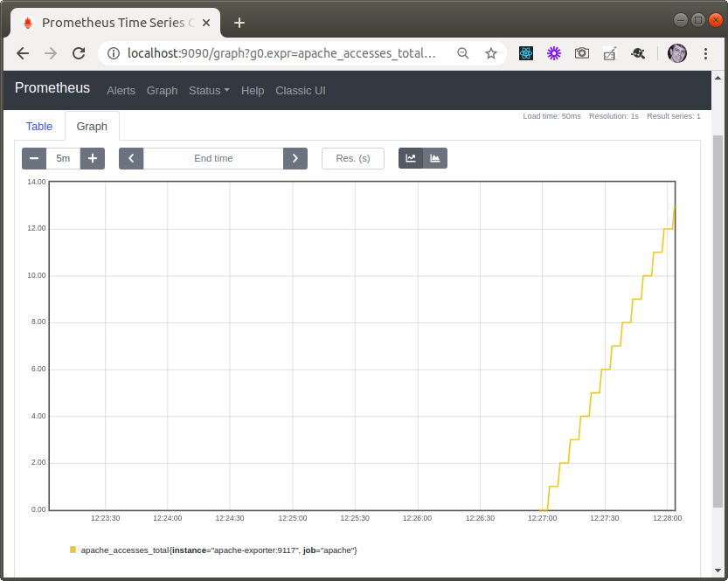Image resolution: width=728 pixels, height=581 pixels.
Task: Click the 0.00 y-axis label
Action: tap(38, 509)
